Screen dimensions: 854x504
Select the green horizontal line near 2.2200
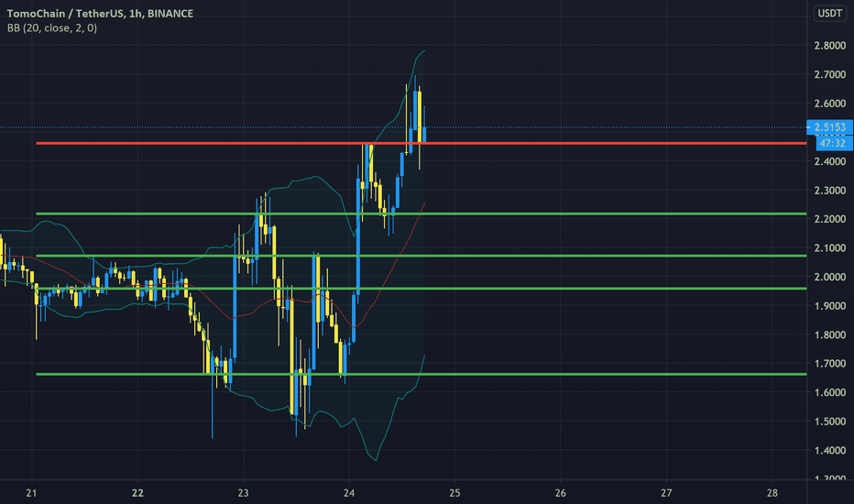[421, 214]
